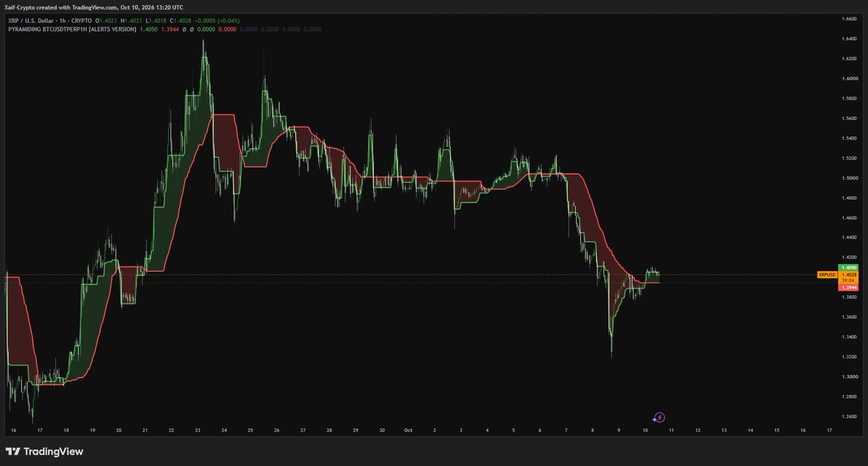
Task: Click the 1.5000 label on the price scale
Action: pos(850,178)
